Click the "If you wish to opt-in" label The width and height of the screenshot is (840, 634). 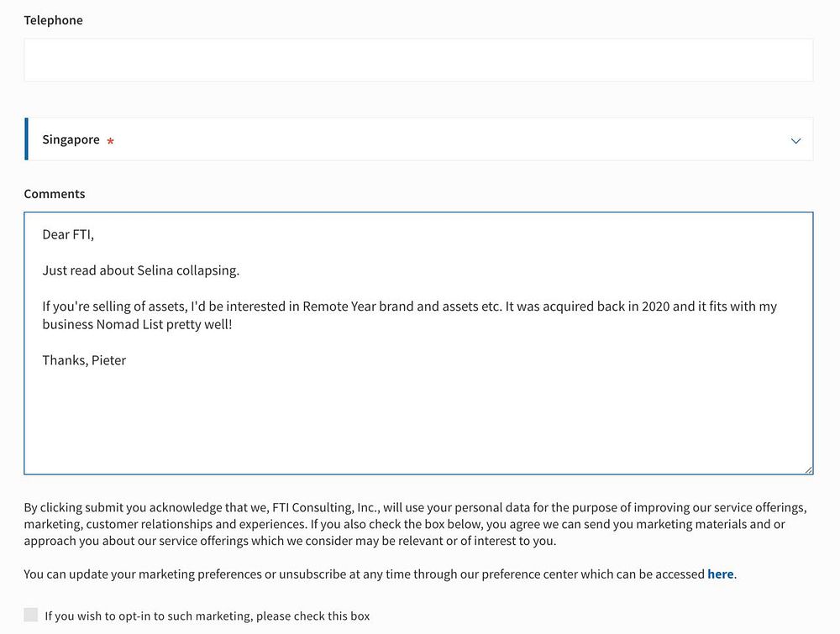tap(207, 616)
